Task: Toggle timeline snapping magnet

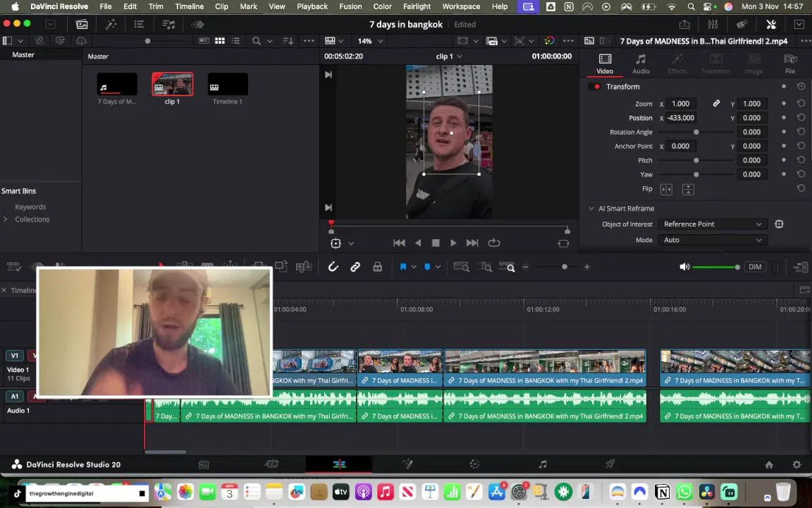Action: point(333,267)
